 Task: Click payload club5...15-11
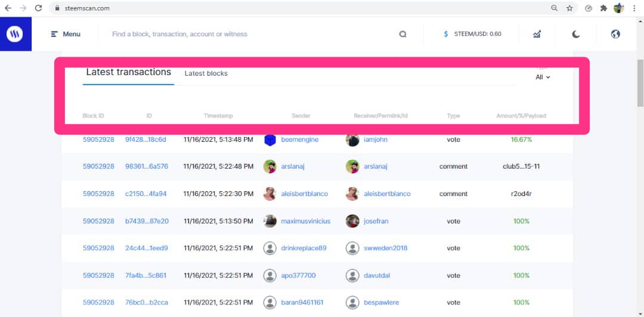point(521,167)
